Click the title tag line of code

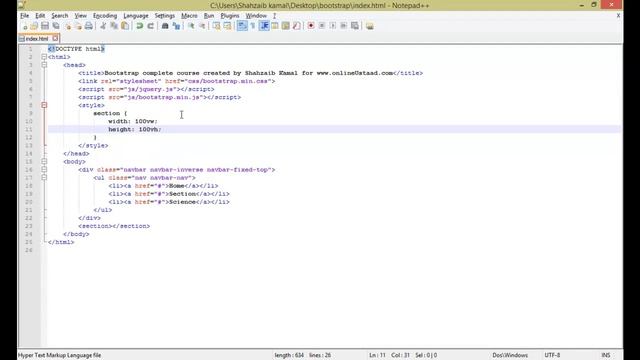coord(251,73)
